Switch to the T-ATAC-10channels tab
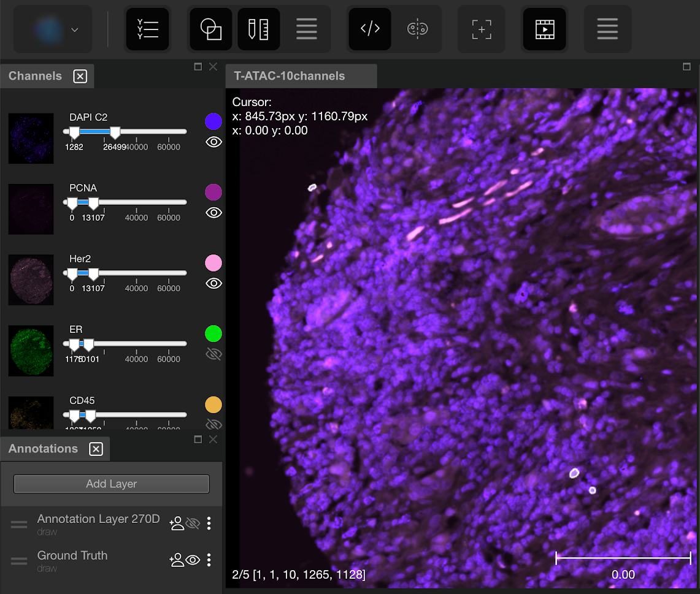Screen dimensions: 700x594 pos(290,76)
